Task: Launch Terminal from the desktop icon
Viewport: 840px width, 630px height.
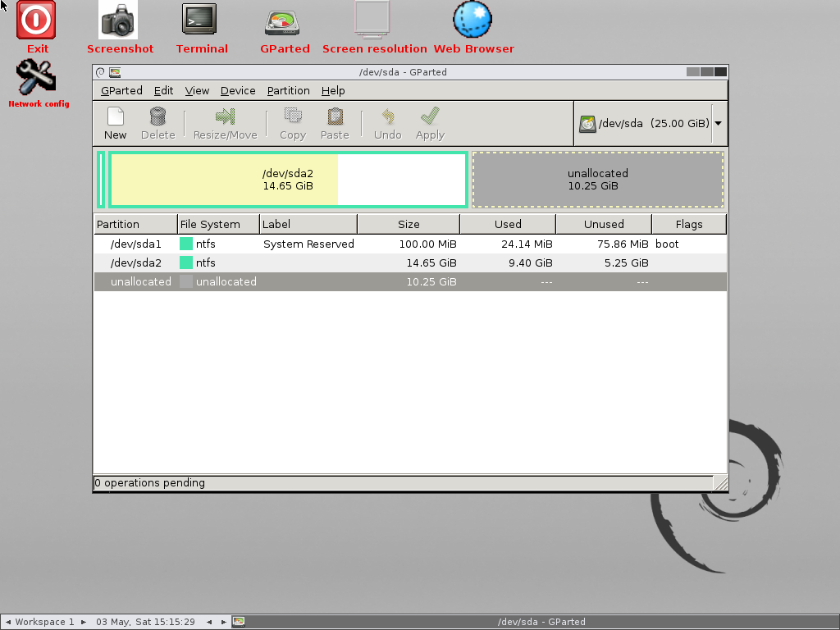Action: [x=199, y=21]
